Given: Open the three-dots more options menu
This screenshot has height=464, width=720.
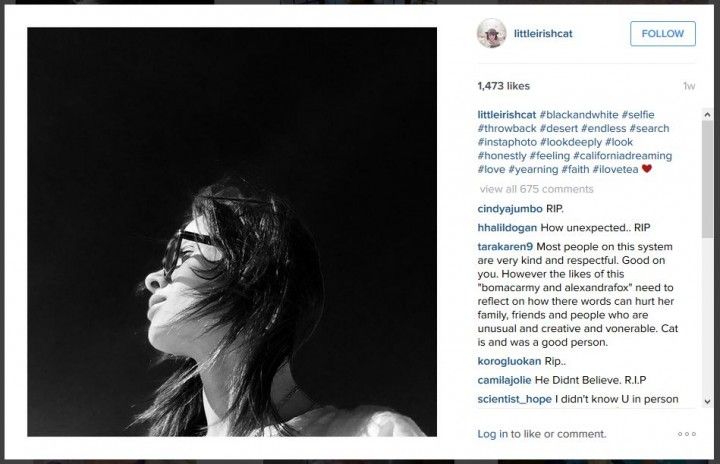Looking at the screenshot, I should click(686, 434).
